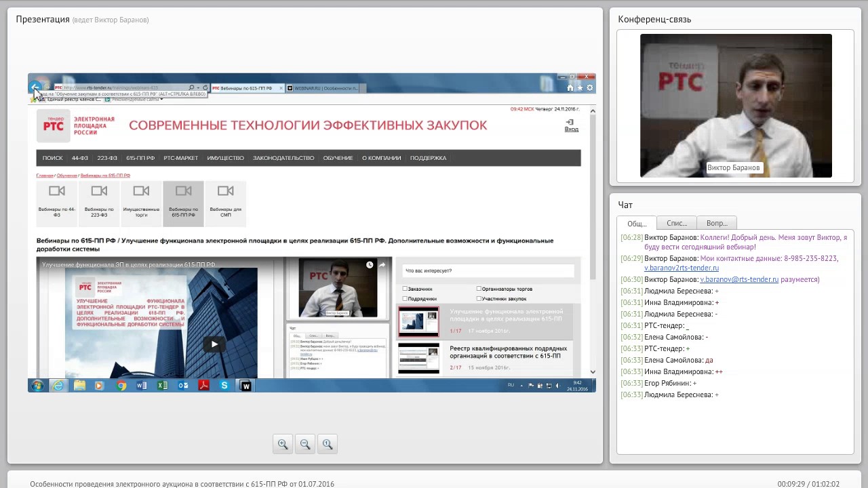
Task: Play the embedded webinar video
Action: (x=214, y=344)
